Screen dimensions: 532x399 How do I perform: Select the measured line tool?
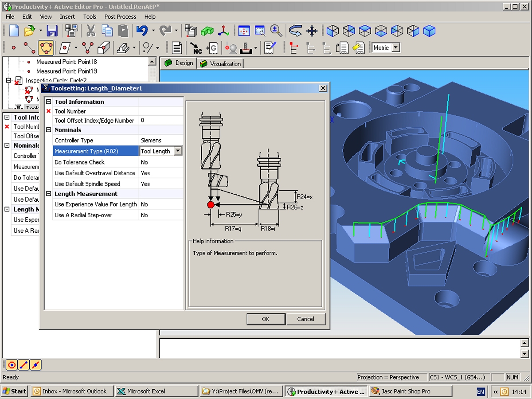[29, 48]
